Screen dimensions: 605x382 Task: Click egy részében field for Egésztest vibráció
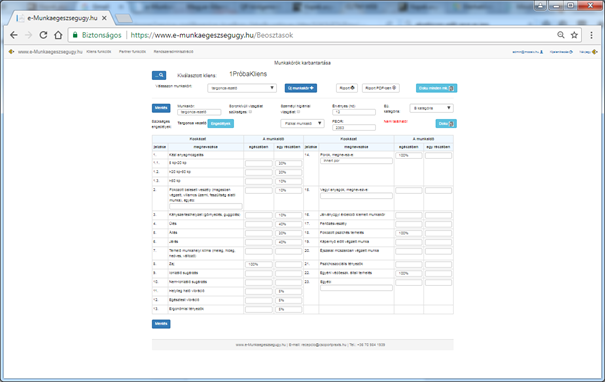tap(289, 300)
